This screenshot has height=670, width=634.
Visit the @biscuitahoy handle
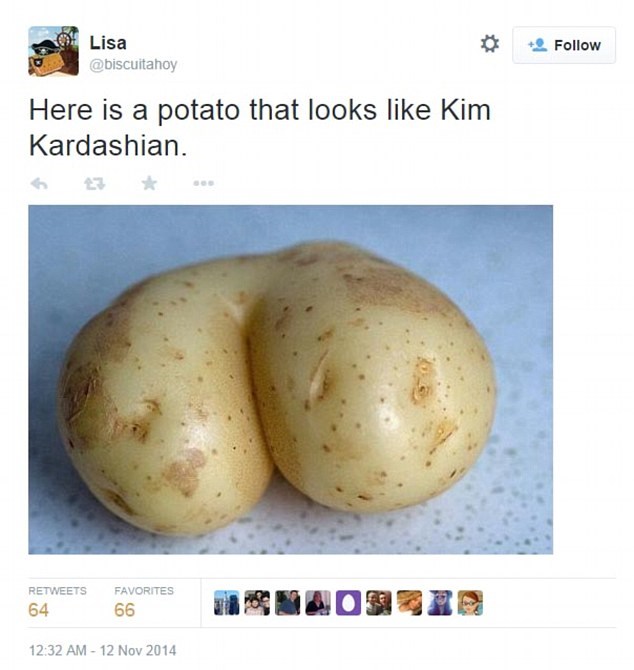tap(133, 65)
